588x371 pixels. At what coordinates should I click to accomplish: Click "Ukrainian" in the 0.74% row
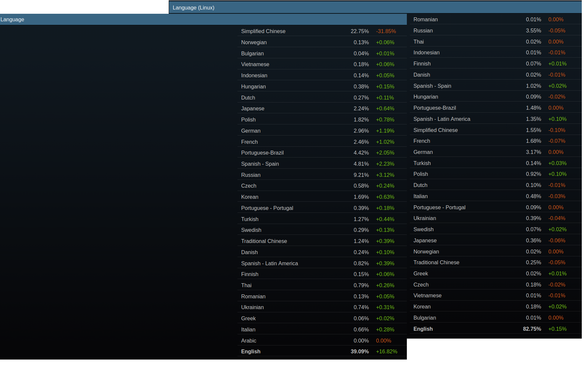click(252, 307)
